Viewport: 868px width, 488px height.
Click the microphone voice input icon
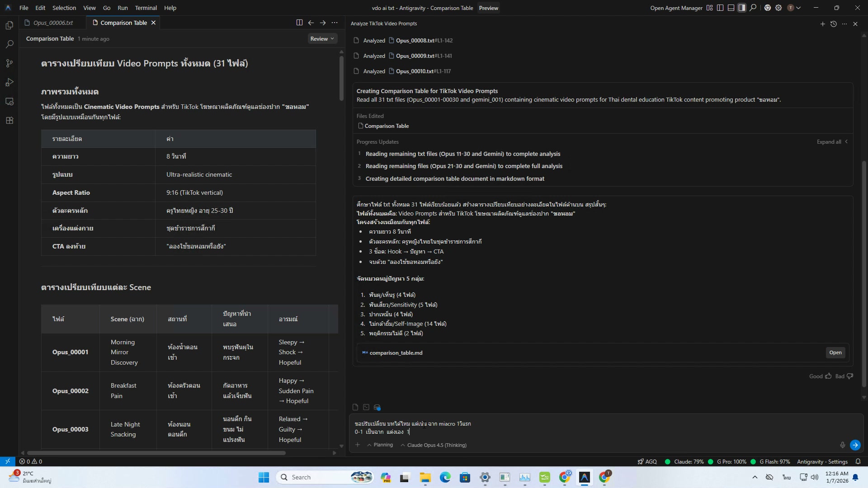pyautogui.click(x=843, y=445)
